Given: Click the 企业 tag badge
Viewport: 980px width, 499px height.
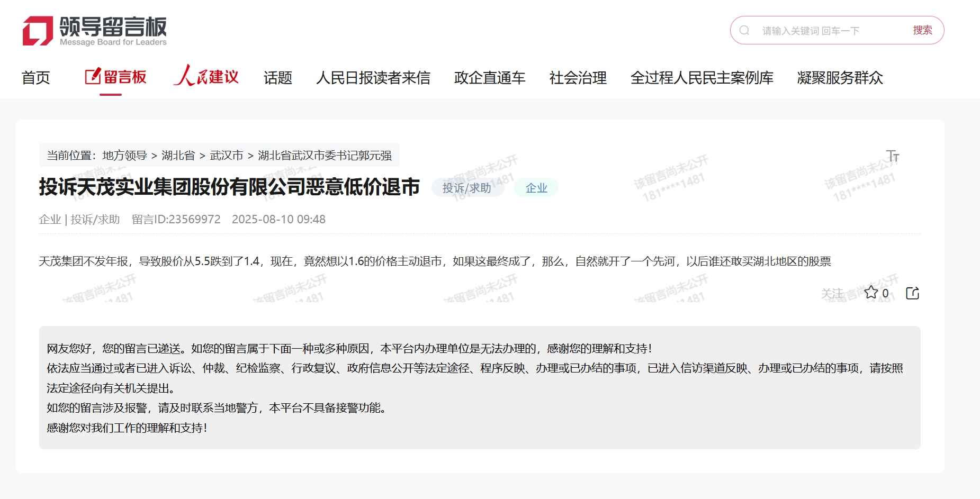Looking at the screenshot, I should [536, 188].
